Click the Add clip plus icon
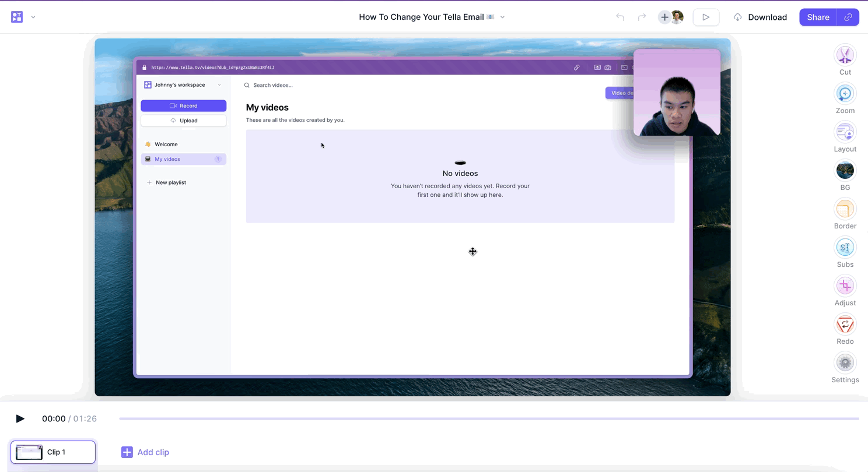The height and width of the screenshot is (472, 868). pos(127,452)
